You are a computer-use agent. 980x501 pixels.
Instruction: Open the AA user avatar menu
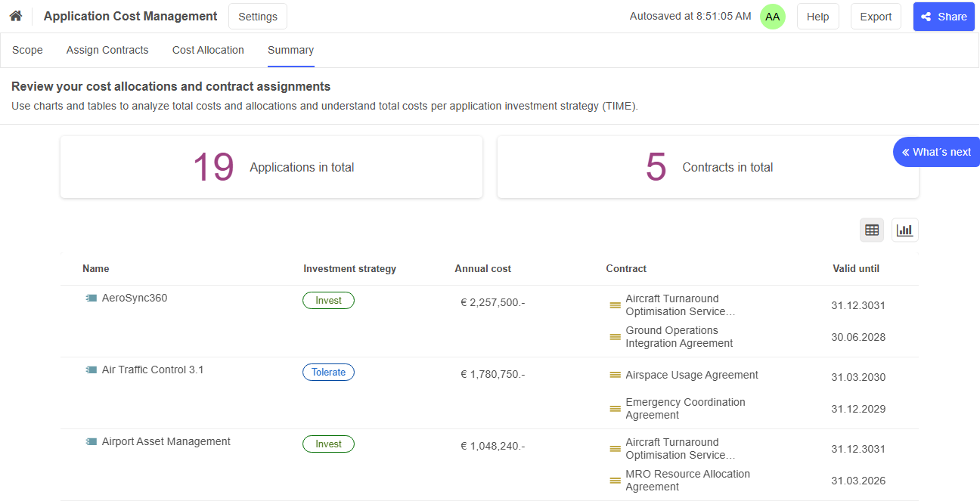coord(772,16)
